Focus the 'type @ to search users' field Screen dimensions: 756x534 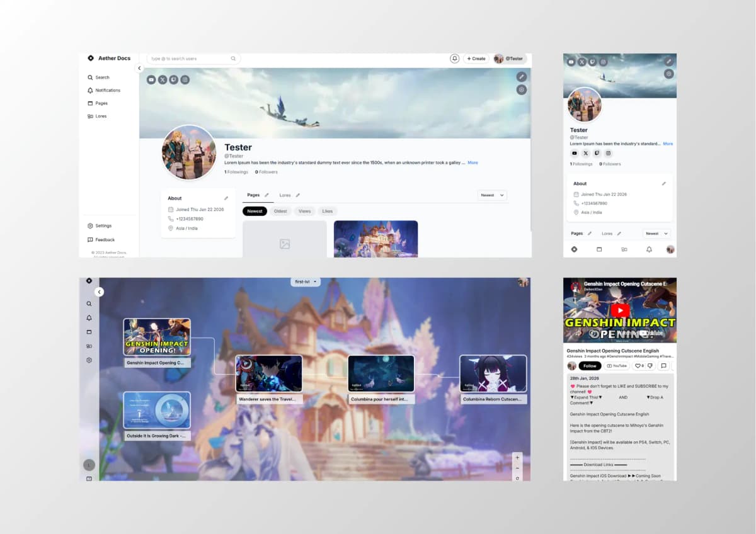coord(193,59)
